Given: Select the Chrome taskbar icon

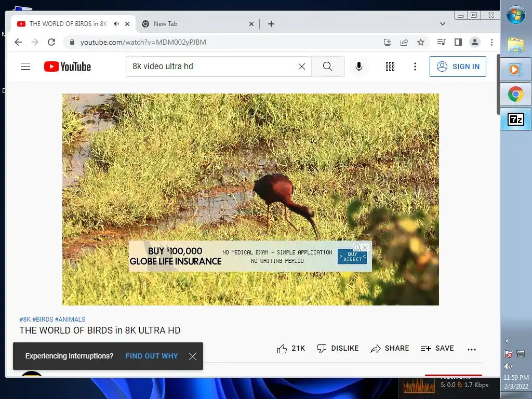Looking at the screenshot, I should pyautogui.click(x=516, y=94).
